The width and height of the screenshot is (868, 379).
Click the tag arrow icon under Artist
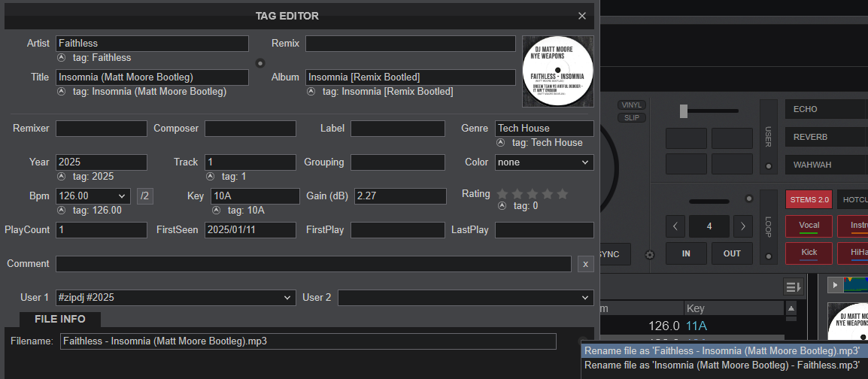tap(61, 58)
